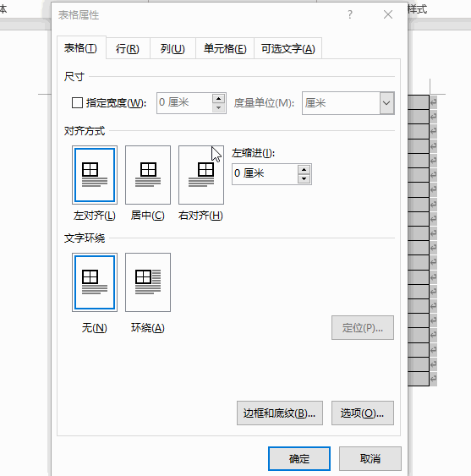Open 边框和底纹(B) settings
Image resolution: width=471 pixels, height=476 pixels.
pyautogui.click(x=280, y=413)
